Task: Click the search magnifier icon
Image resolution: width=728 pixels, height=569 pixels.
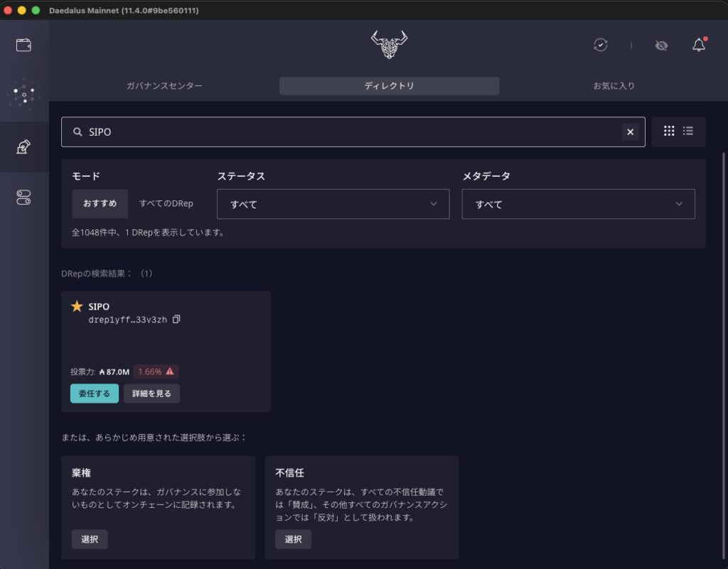Action: 77,132
